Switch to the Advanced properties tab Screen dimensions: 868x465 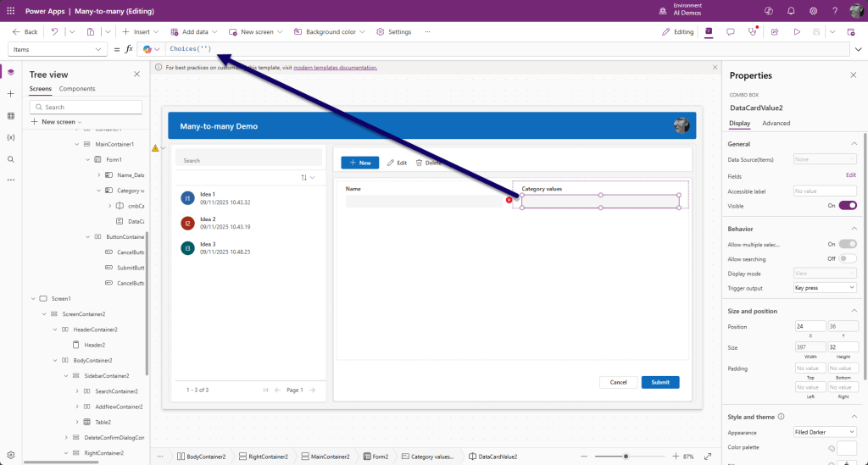(x=776, y=123)
